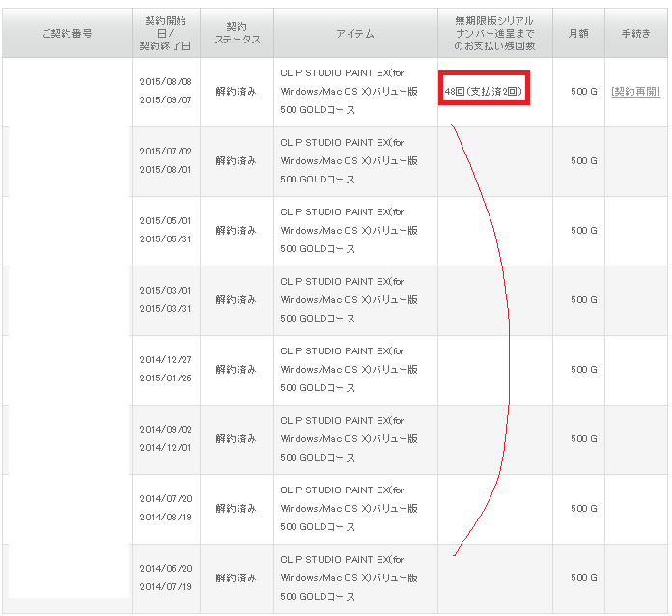Select 解約済み status in the 2014/07/20 row
This screenshot has width=672, height=616.
(237, 509)
